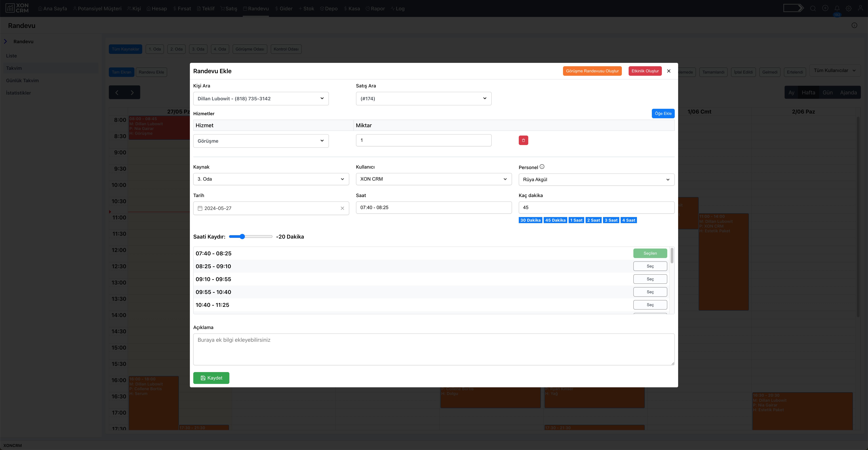Viewport: 868px width, 450px height.
Task: Open the settings gear icon
Action: pos(849,8)
